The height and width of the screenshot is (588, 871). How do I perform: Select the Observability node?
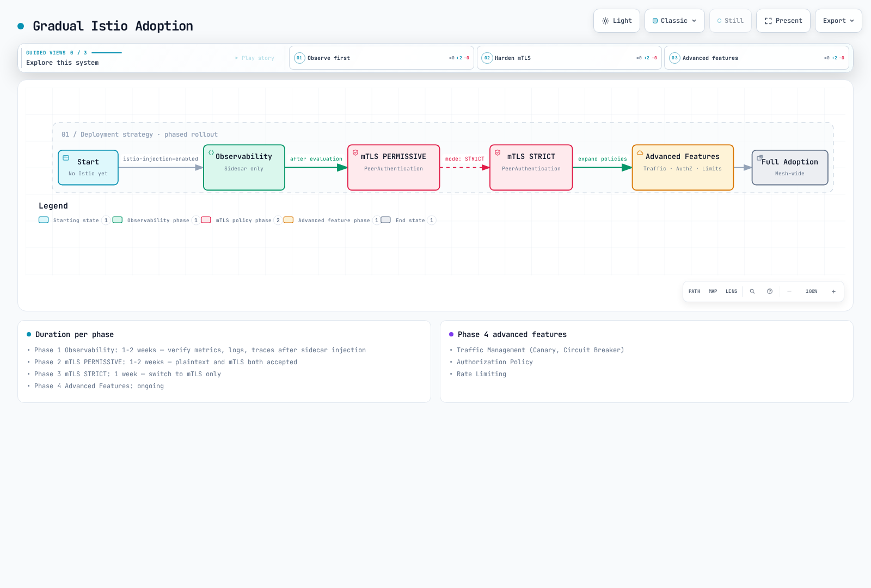pyautogui.click(x=244, y=167)
